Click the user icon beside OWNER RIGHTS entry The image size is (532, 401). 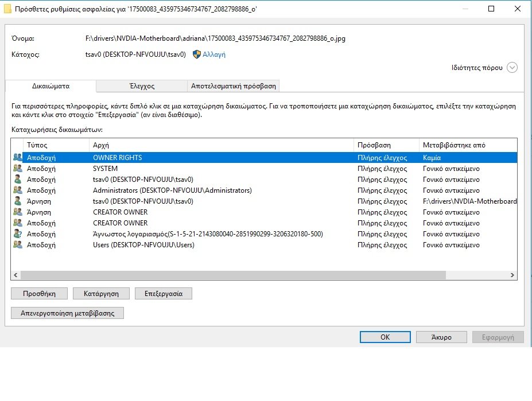click(17, 157)
